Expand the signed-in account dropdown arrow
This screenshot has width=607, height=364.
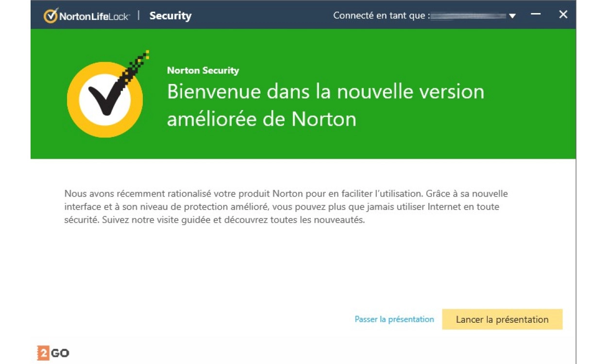[512, 16]
